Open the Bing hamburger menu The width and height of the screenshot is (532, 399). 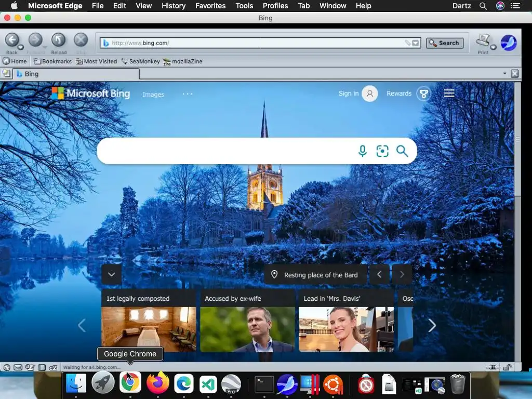click(449, 93)
